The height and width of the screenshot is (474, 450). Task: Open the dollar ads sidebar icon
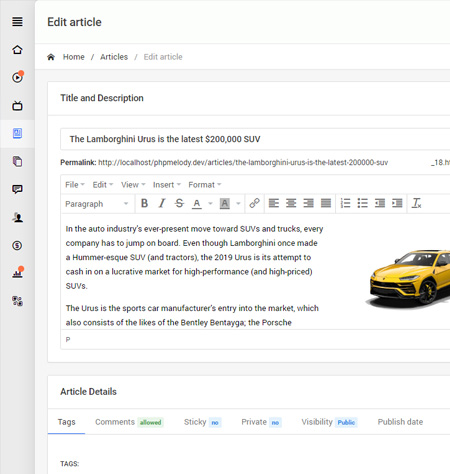pos(17,246)
